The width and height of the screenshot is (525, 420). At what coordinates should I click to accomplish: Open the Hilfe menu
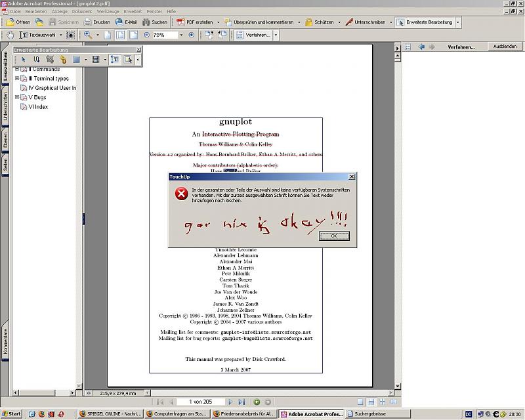coord(171,11)
